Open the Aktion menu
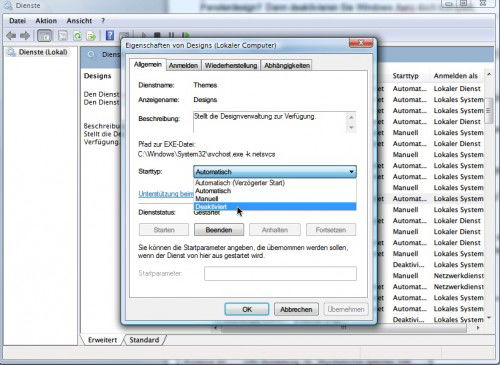The image size is (500, 365). coord(46,21)
